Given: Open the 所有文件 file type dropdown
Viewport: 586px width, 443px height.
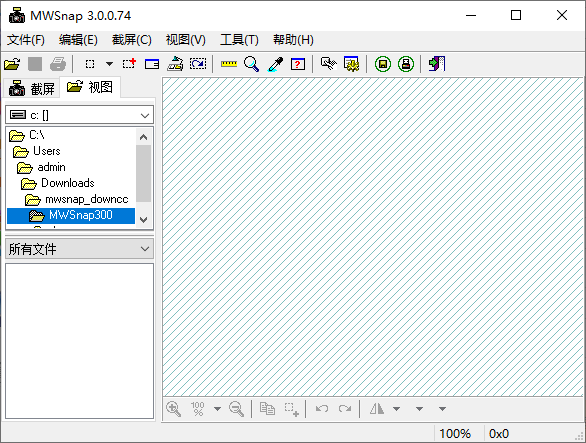Looking at the screenshot, I should pos(79,249).
